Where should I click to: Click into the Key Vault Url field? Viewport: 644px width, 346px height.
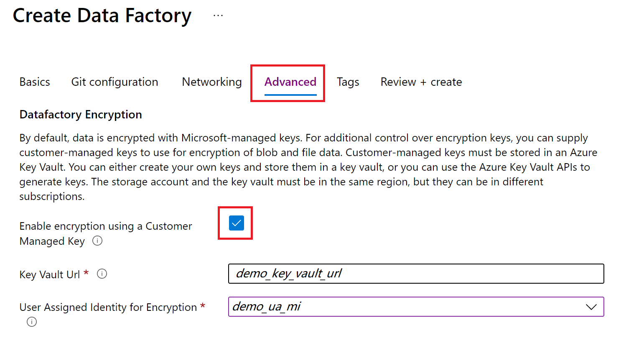416,274
